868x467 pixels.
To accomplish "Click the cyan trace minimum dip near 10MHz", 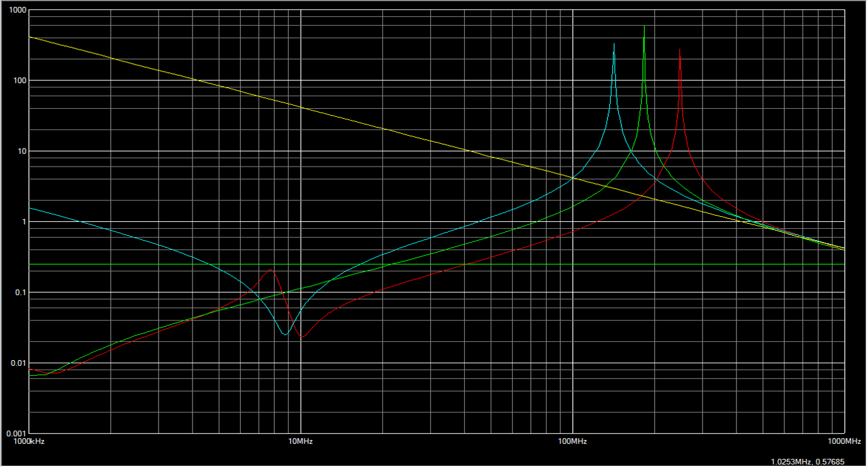I will tap(285, 334).
